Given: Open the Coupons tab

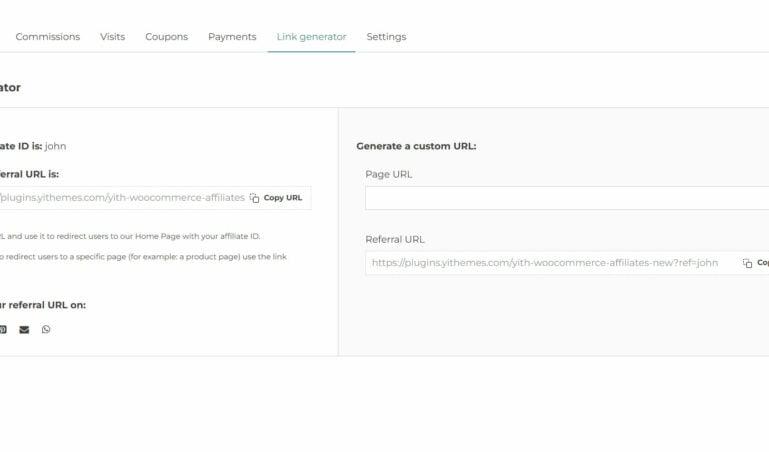Looking at the screenshot, I should point(166,37).
